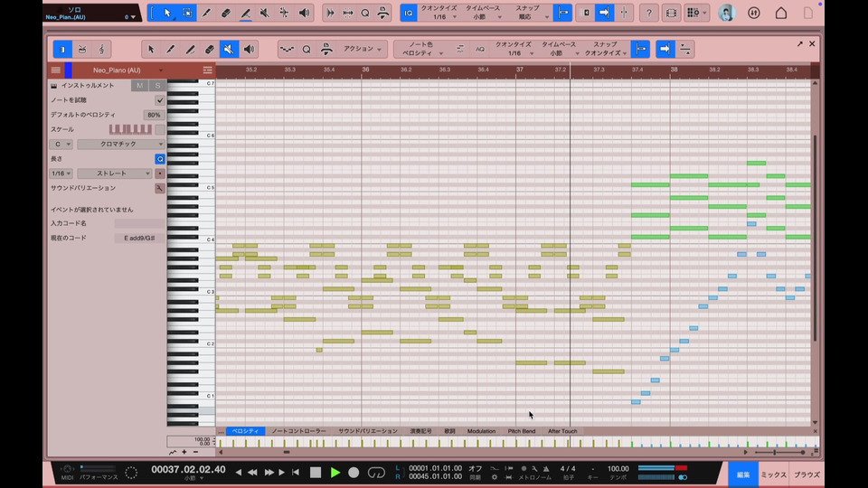Open editor クオンタイズ 1/16 dropdown
The width and height of the screenshot is (868, 488).
(514, 49)
